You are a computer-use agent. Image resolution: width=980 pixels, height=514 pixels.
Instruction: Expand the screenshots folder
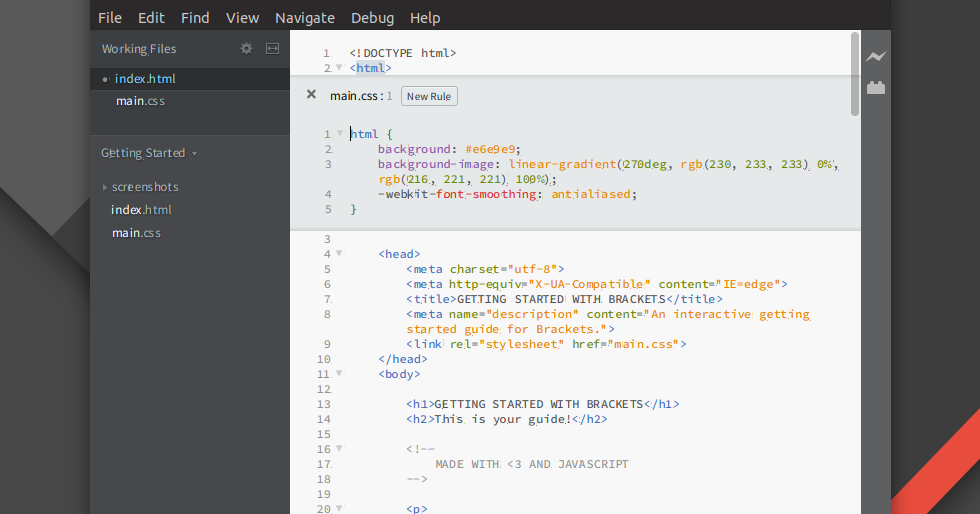[105, 187]
